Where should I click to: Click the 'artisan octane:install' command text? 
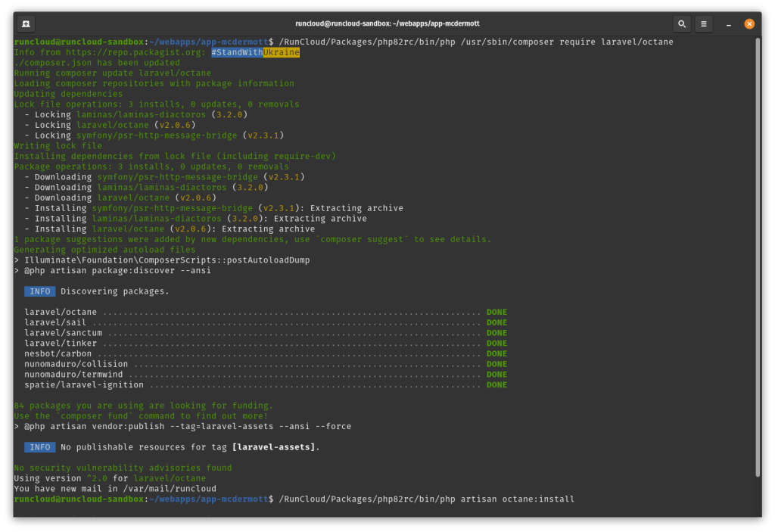coord(518,499)
